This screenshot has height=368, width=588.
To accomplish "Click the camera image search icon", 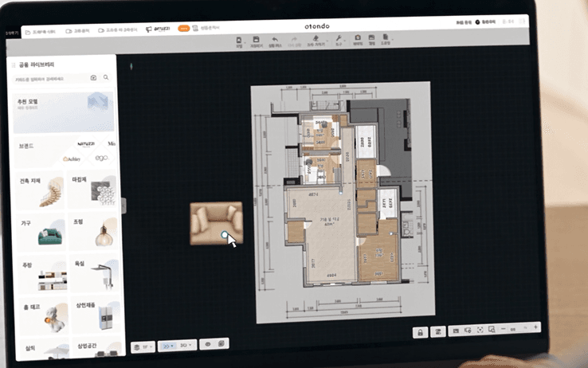I will pos(93,77).
